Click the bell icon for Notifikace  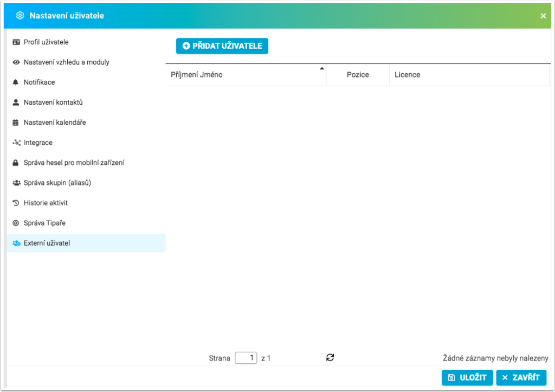pos(16,82)
